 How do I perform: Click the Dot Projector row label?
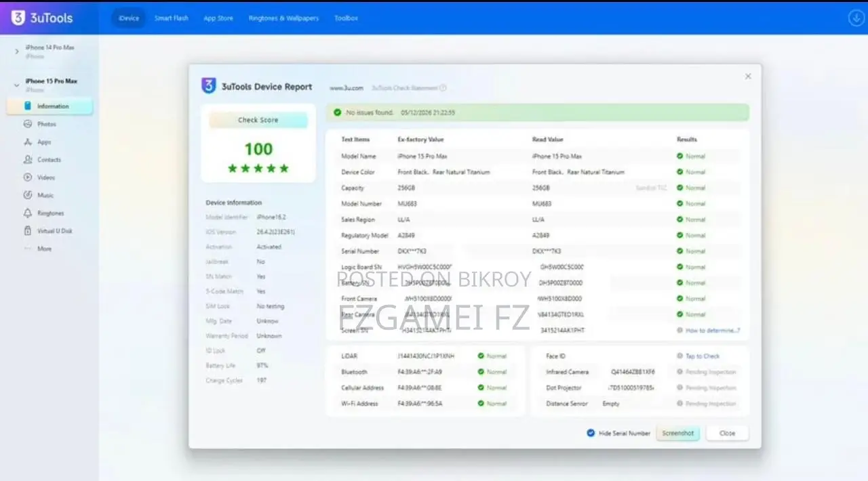564,388
